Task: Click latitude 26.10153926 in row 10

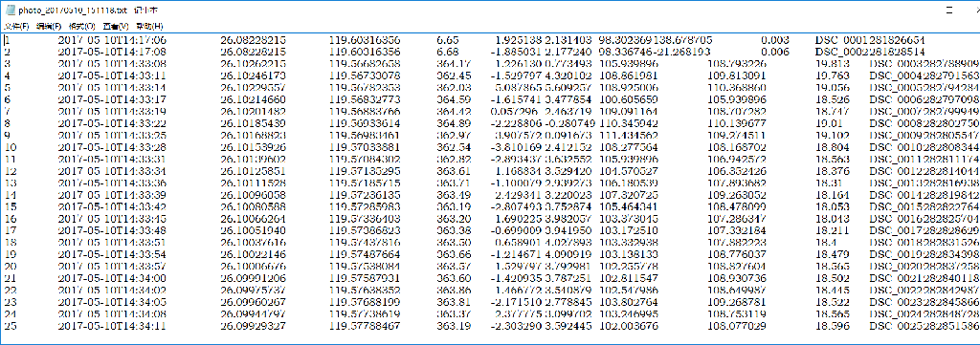Action: coord(253,148)
